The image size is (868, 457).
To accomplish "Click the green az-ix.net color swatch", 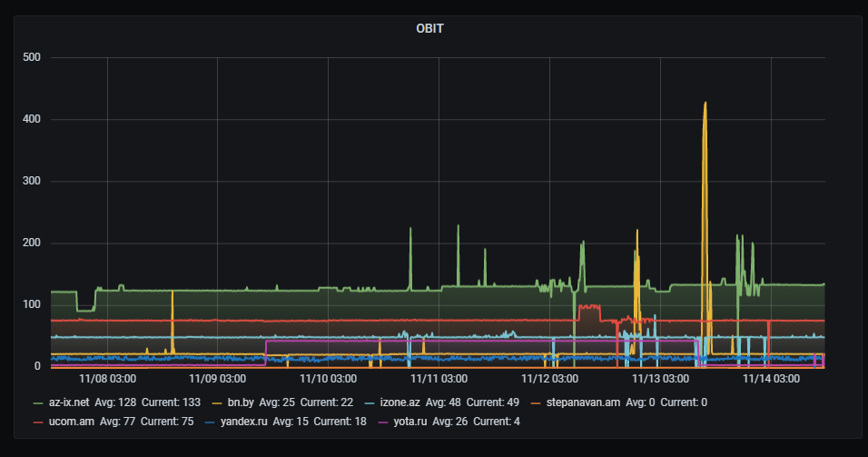I will coord(38,403).
